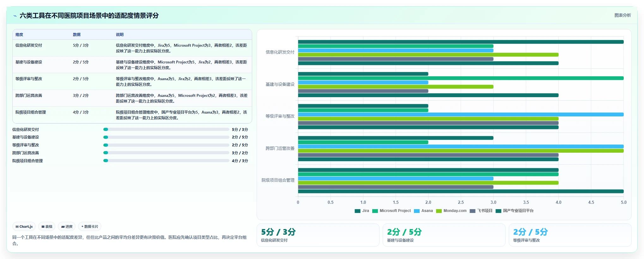Click the bottom 国产专业项目平台 bar in 院级项目组合管理
This screenshot has height=259, width=644.
click(x=461, y=191)
